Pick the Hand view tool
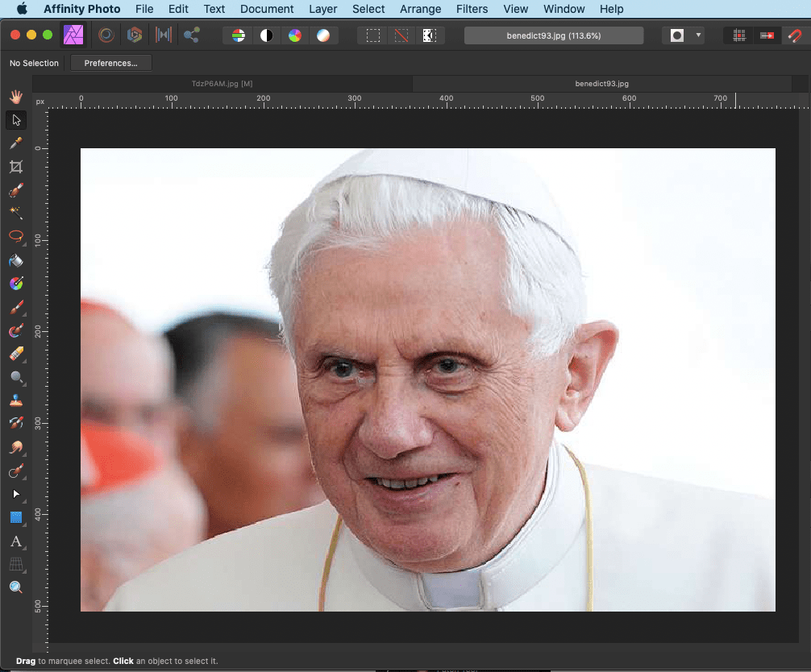 coord(16,97)
